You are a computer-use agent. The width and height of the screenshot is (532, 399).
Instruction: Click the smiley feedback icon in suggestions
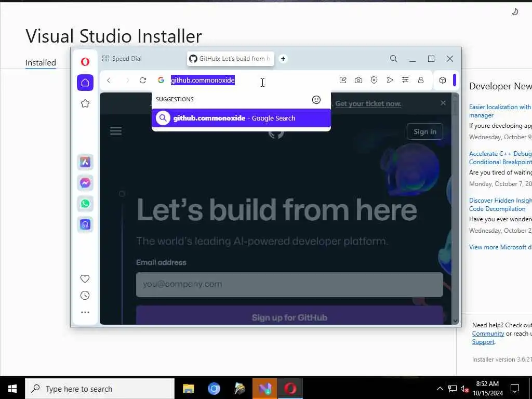[316, 100]
